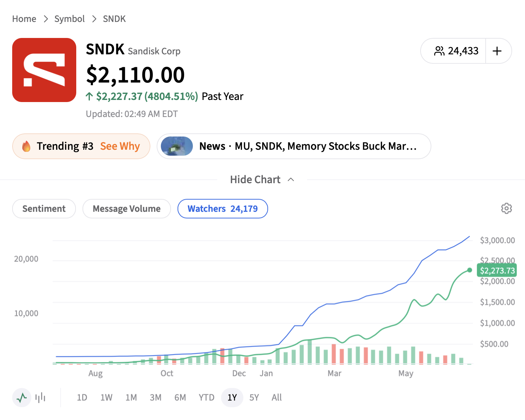The width and height of the screenshot is (525, 420).
Task: Open chart settings gear icon
Action: (x=506, y=208)
